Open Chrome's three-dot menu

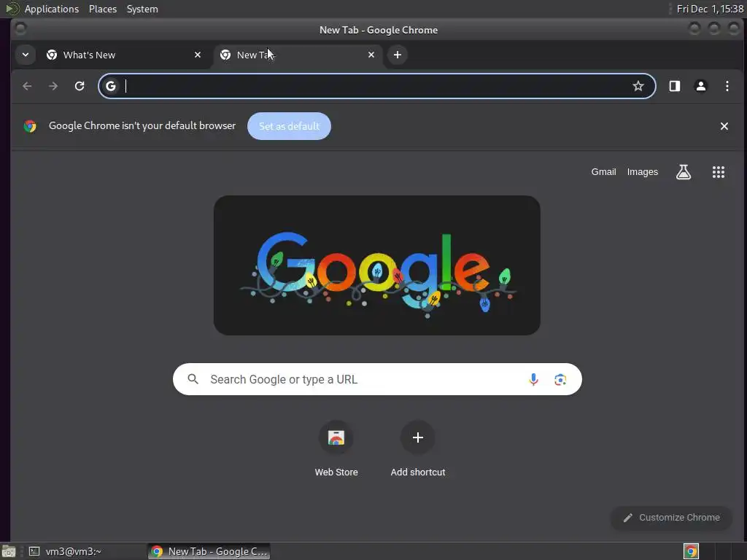point(727,86)
